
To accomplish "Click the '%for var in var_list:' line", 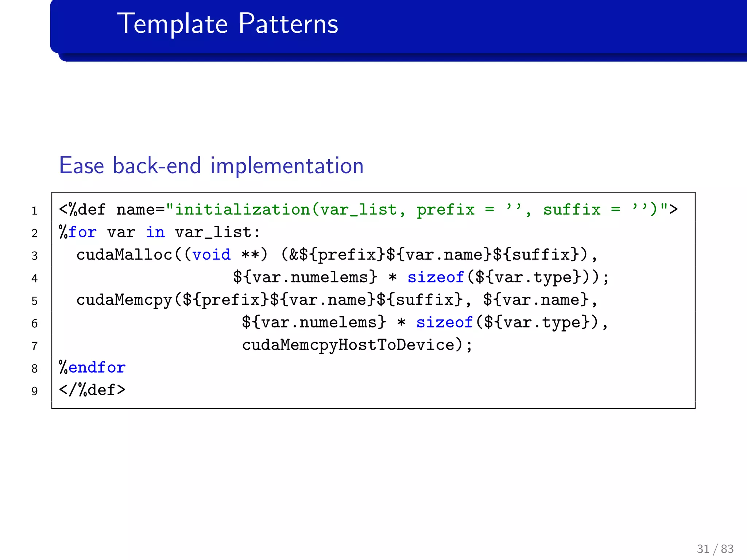I will coord(160,232).
